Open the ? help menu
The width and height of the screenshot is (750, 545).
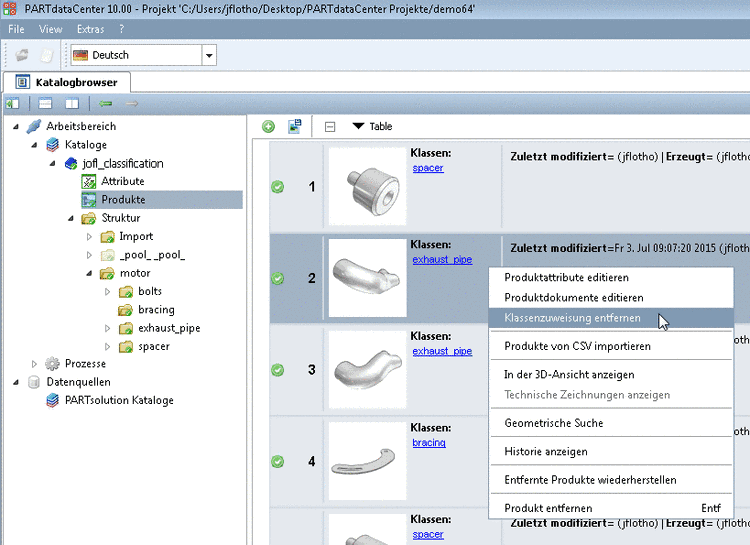click(x=121, y=29)
